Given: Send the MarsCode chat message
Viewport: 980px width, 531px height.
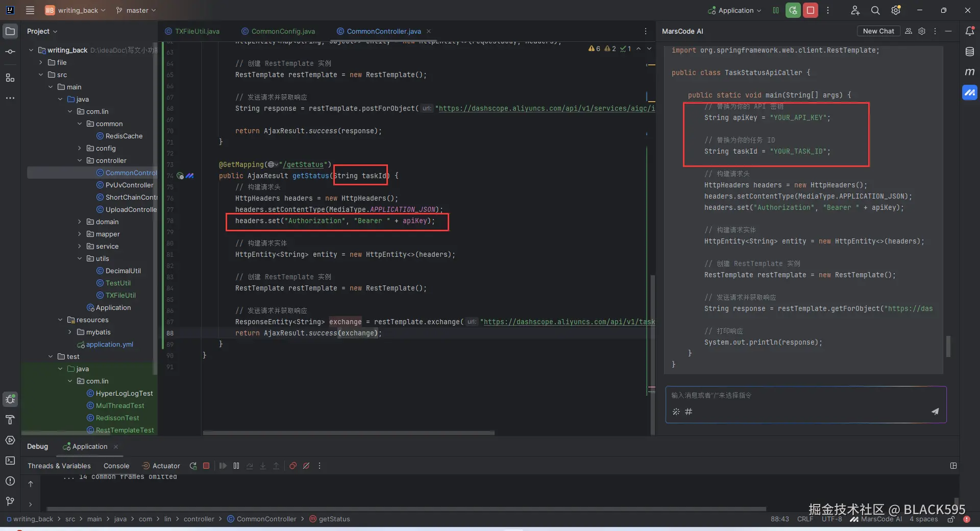Looking at the screenshot, I should 935,412.
